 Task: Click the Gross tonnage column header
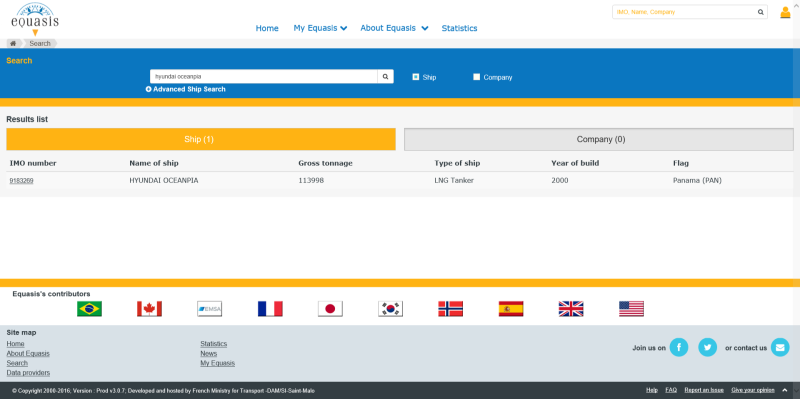point(326,163)
